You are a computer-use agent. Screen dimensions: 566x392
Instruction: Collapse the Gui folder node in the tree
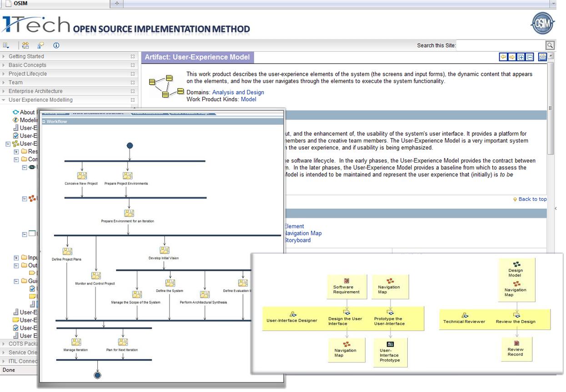click(x=16, y=282)
